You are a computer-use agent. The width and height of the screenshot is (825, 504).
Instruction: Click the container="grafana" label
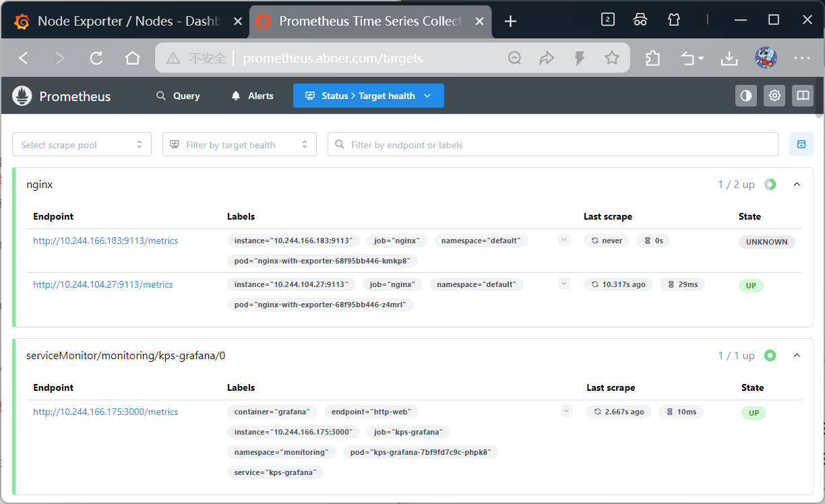[x=272, y=412]
